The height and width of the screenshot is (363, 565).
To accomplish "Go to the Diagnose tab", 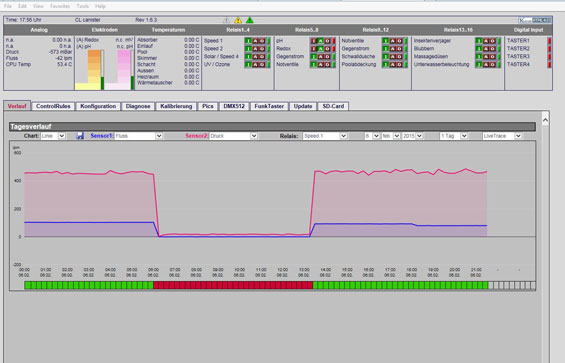I will tap(138, 106).
